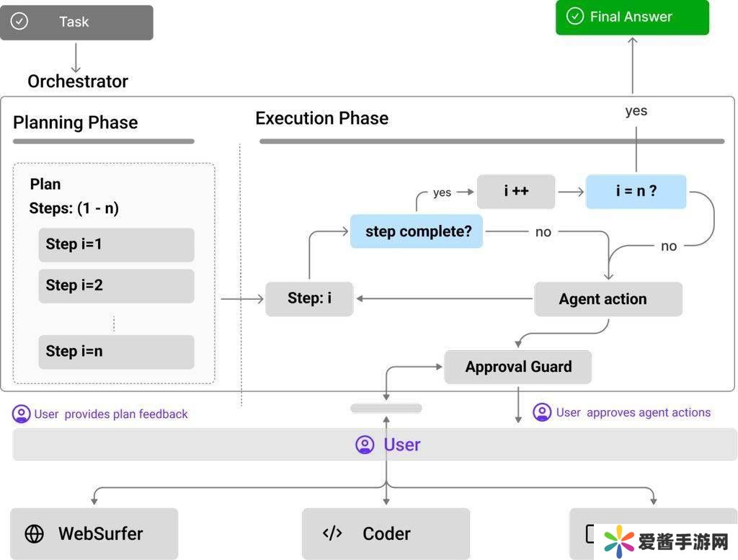This screenshot has height=560, width=738.
Task: Select the Step i=n box
Action: coord(116,352)
